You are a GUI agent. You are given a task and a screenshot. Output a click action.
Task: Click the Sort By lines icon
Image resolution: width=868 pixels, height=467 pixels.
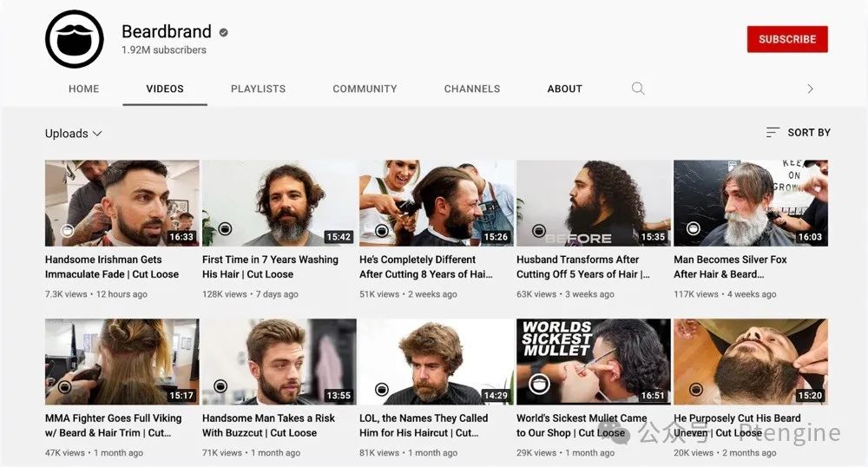(773, 133)
